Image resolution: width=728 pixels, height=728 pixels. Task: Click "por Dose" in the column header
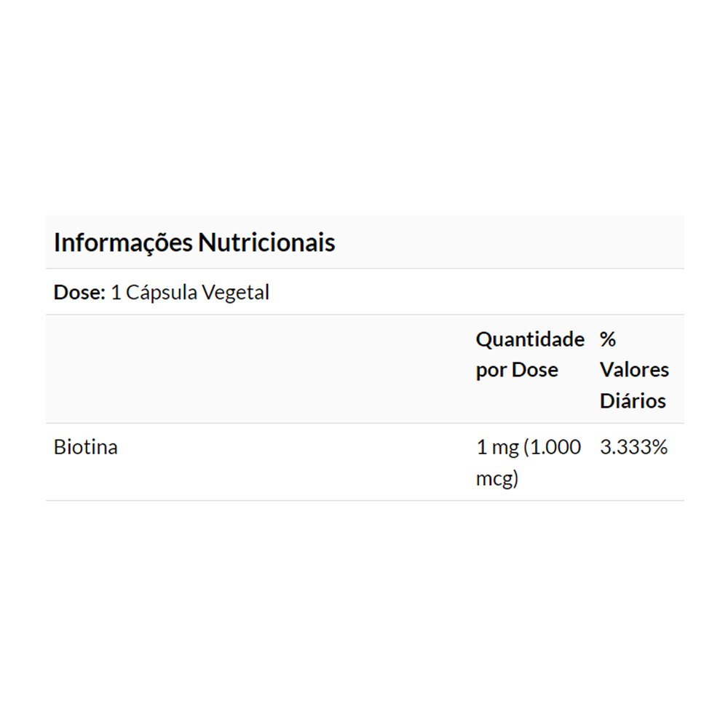(517, 370)
